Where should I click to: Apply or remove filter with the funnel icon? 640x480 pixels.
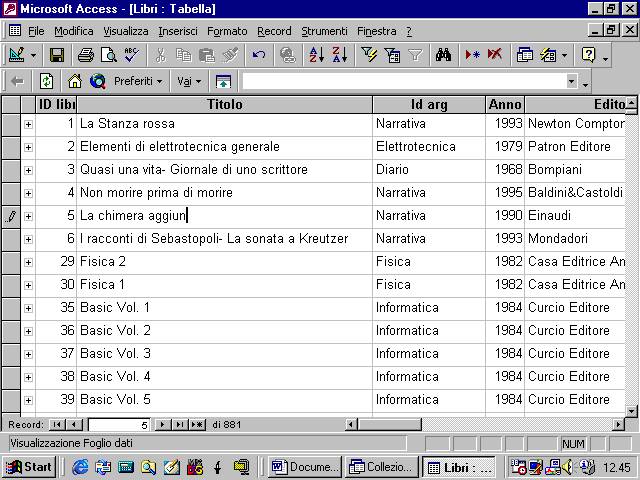tap(415, 55)
